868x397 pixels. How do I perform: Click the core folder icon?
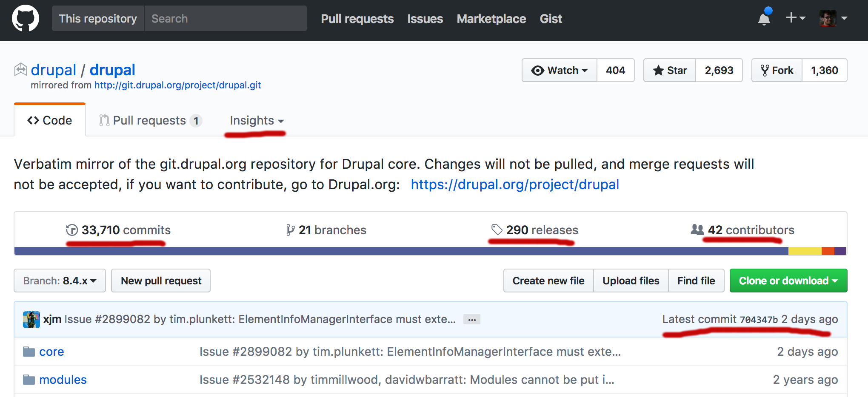[29, 352]
